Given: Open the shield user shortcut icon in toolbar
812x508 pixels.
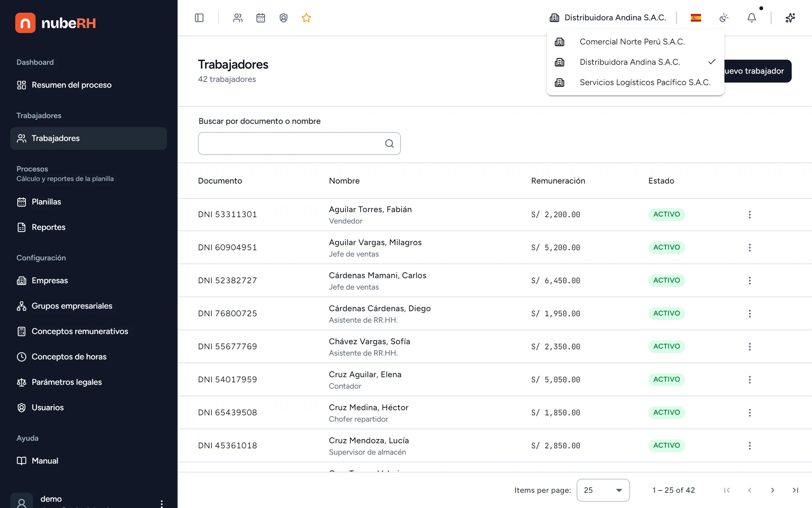Looking at the screenshot, I should pyautogui.click(x=283, y=18).
